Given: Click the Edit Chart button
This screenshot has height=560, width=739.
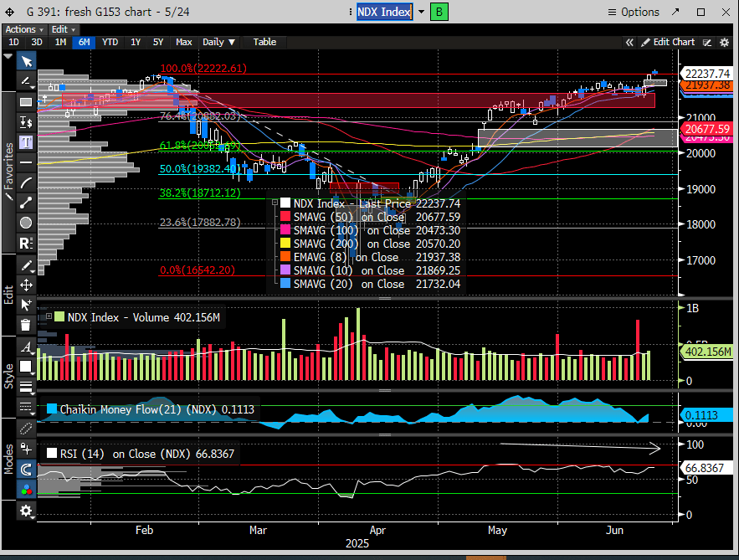Looking at the screenshot, I should point(668,42).
